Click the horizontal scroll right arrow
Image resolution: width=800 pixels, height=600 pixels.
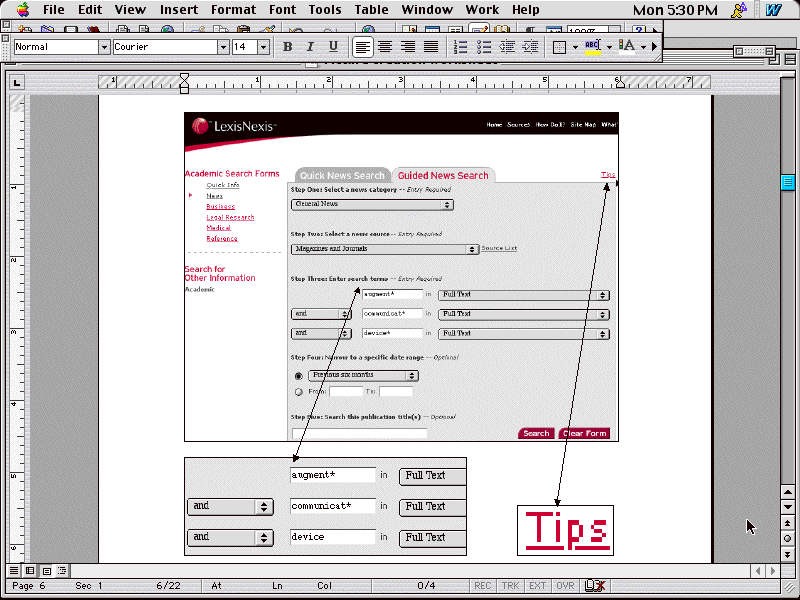coord(773,570)
